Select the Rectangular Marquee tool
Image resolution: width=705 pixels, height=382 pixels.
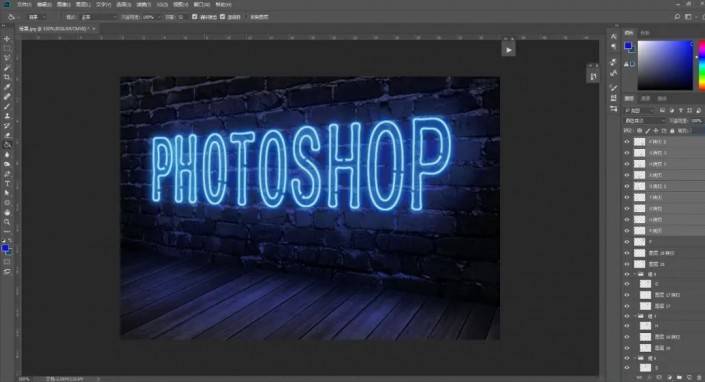click(x=7, y=48)
